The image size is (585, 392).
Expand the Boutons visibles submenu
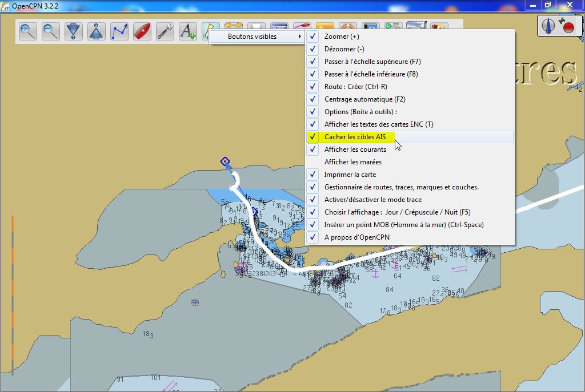(x=257, y=37)
